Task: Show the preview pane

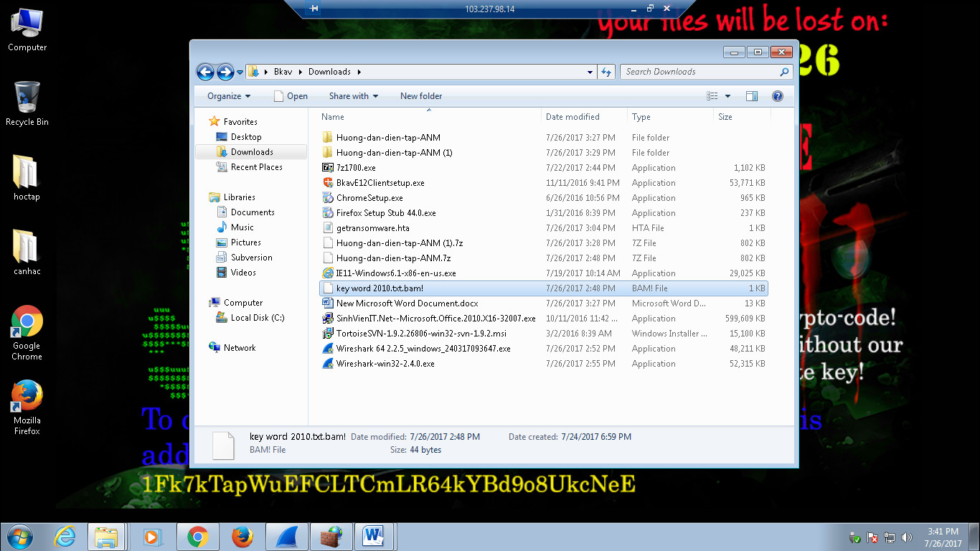Action: tap(752, 96)
